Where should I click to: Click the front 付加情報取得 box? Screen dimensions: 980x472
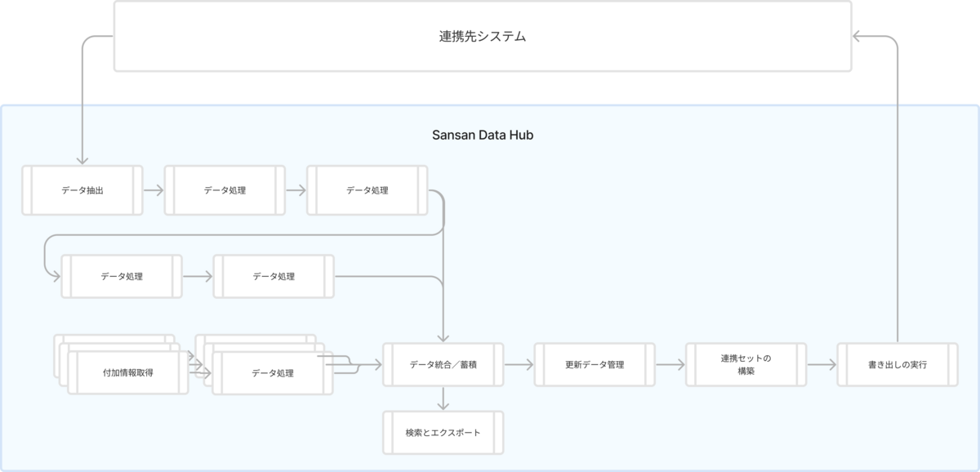pos(128,372)
